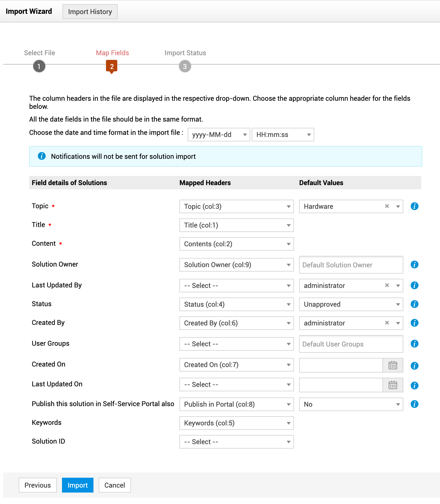Open the Unapproved status default dropdown
Screen dimensions: 440x504
[x=351, y=304]
